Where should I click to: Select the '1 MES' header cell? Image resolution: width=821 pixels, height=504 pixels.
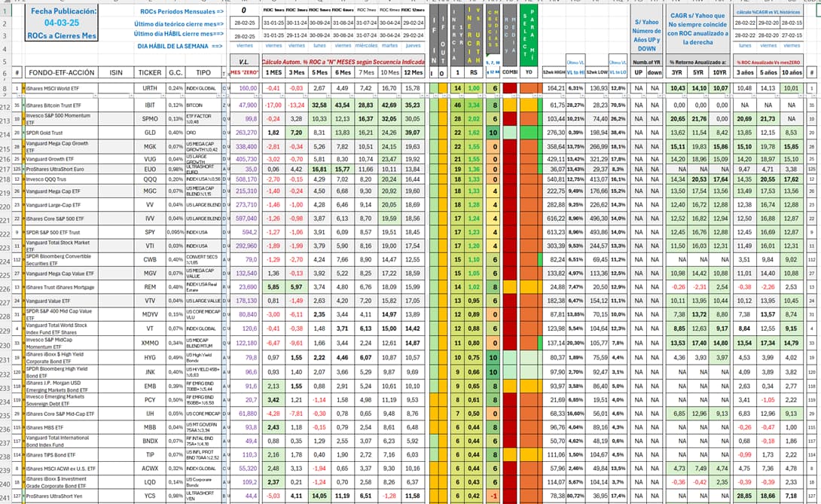273,73
